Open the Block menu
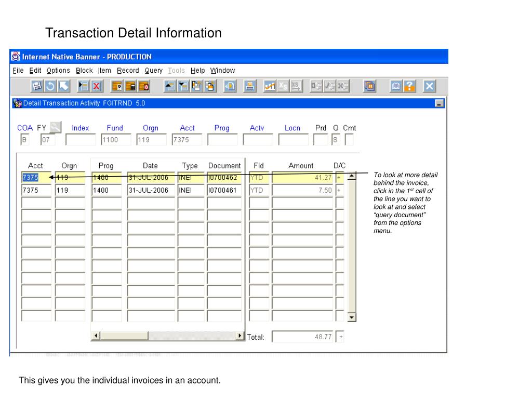 click(84, 70)
